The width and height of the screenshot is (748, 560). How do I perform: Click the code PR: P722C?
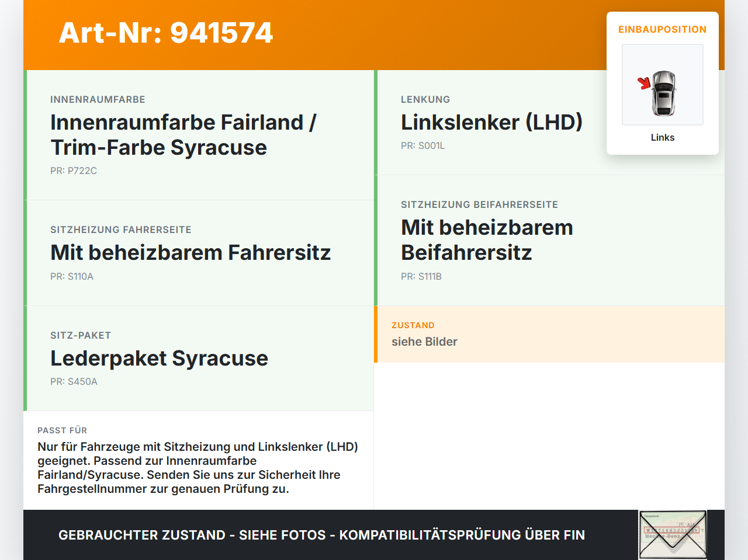pyautogui.click(x=74, y=171)
